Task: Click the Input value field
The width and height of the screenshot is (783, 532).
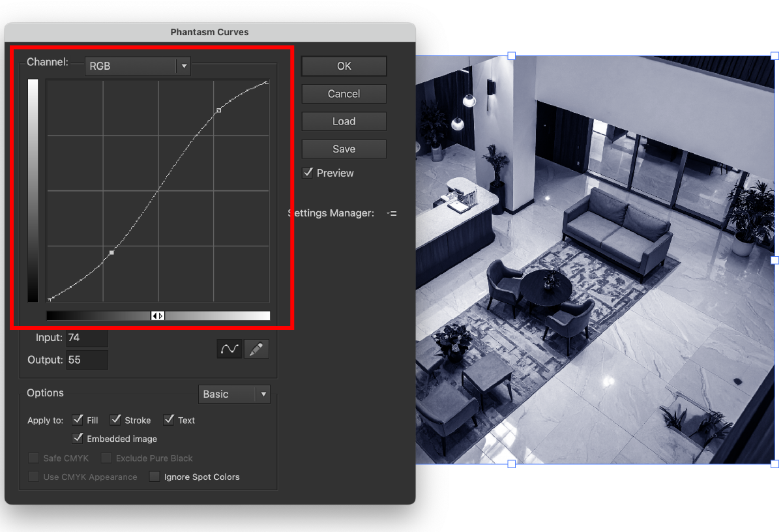Action: (x=87, y=337)
